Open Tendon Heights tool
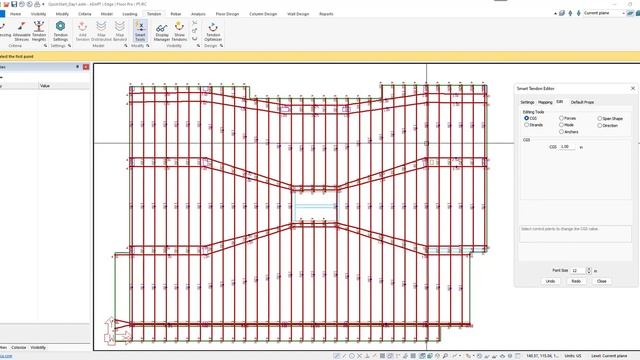Screen dimensions: 640x360 pyautogui.click(x=39, y=31)
